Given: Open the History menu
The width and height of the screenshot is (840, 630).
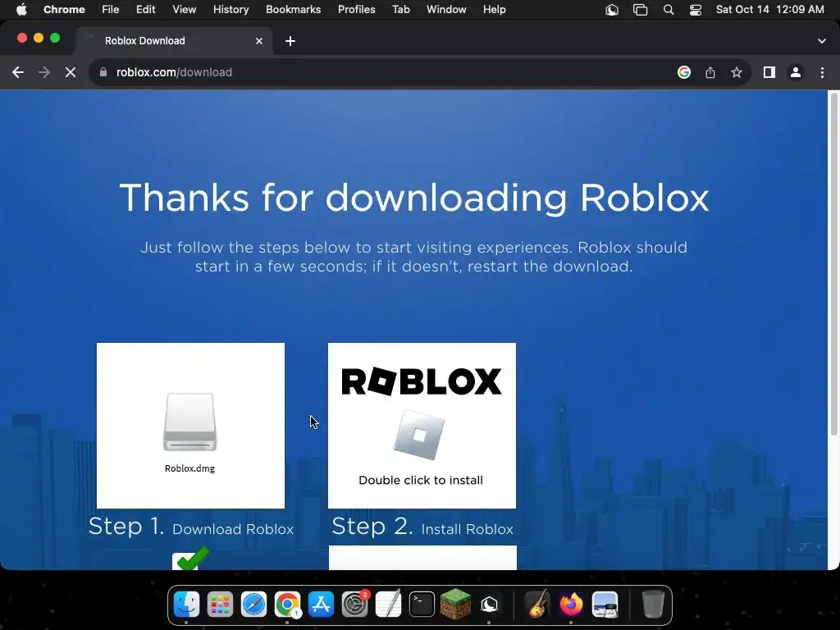Looking at the screenshot, I should (x=231, y=10).
